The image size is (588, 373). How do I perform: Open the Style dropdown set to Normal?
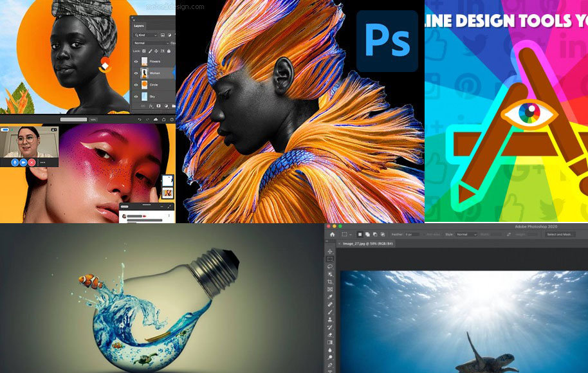click(x=466, y=234)
